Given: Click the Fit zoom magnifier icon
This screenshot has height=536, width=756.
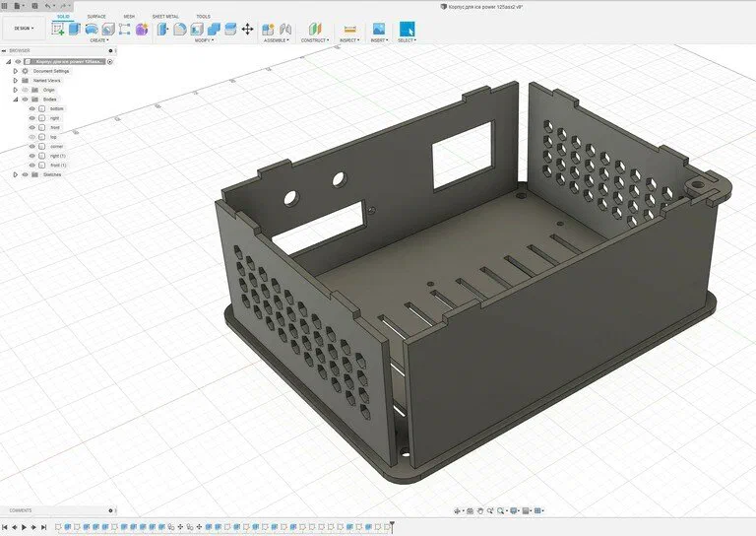Looking at the screenshot, I should pyautogui.click(x=501, y=510).
